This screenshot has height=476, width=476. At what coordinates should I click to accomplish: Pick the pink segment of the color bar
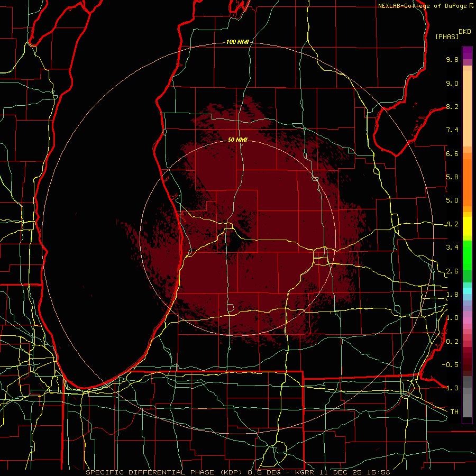tap(467, 321)
